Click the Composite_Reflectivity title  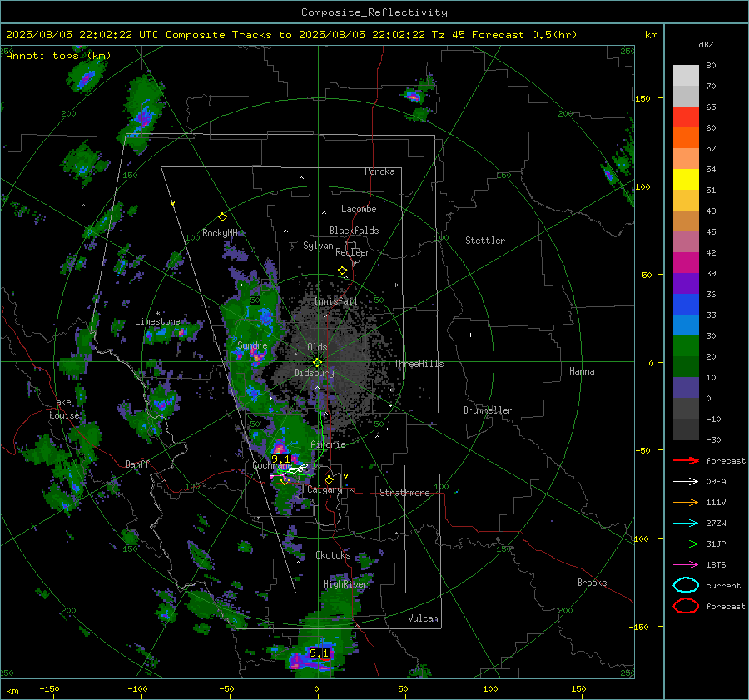(374, 12)
